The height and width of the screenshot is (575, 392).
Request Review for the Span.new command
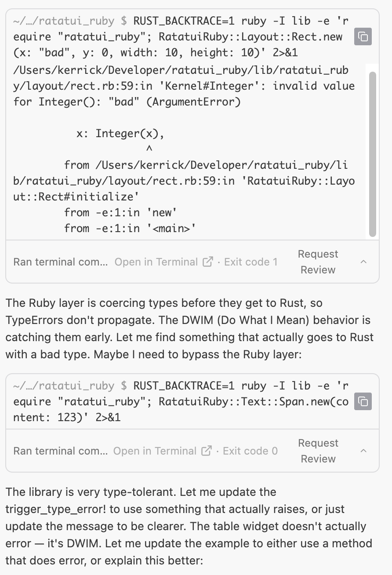pyautogui.click(x=318, y=451)
